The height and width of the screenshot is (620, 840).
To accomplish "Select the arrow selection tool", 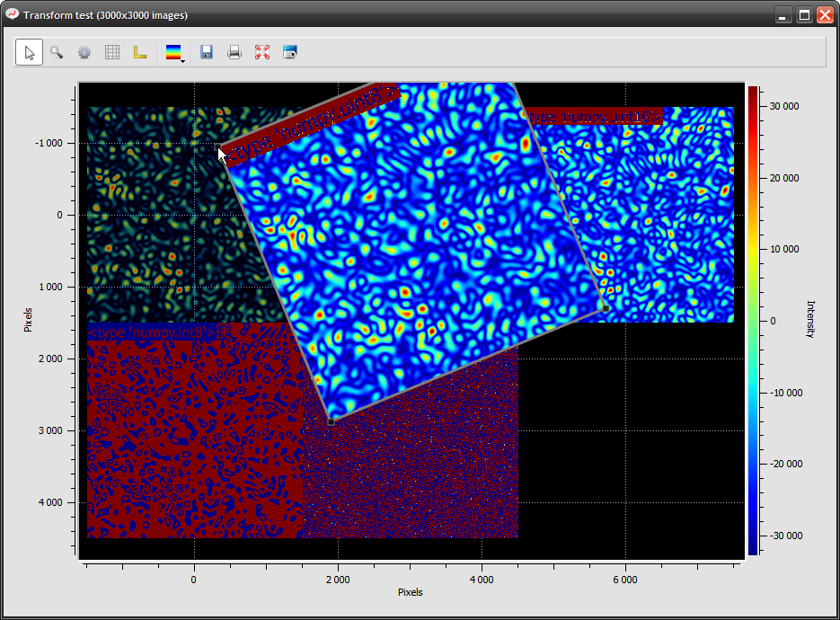I will (x=29, y=52).
